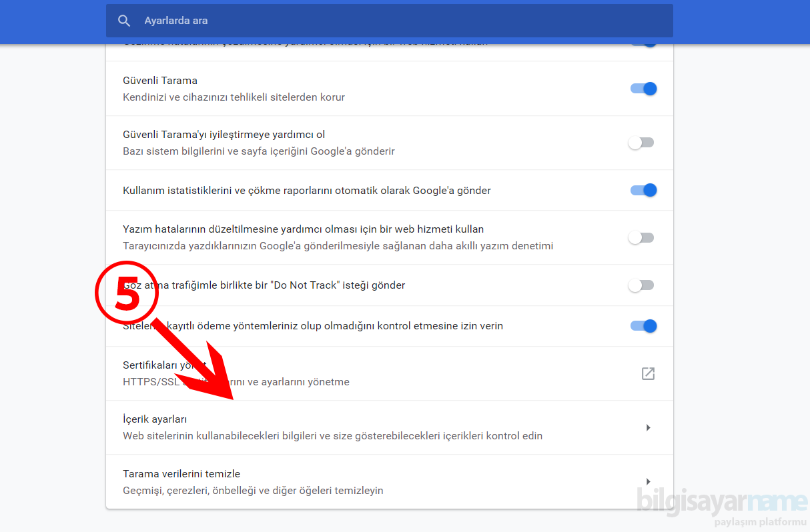Disable the Güvenli Tarama toggle
810x532 pixels.
point(644,89)
